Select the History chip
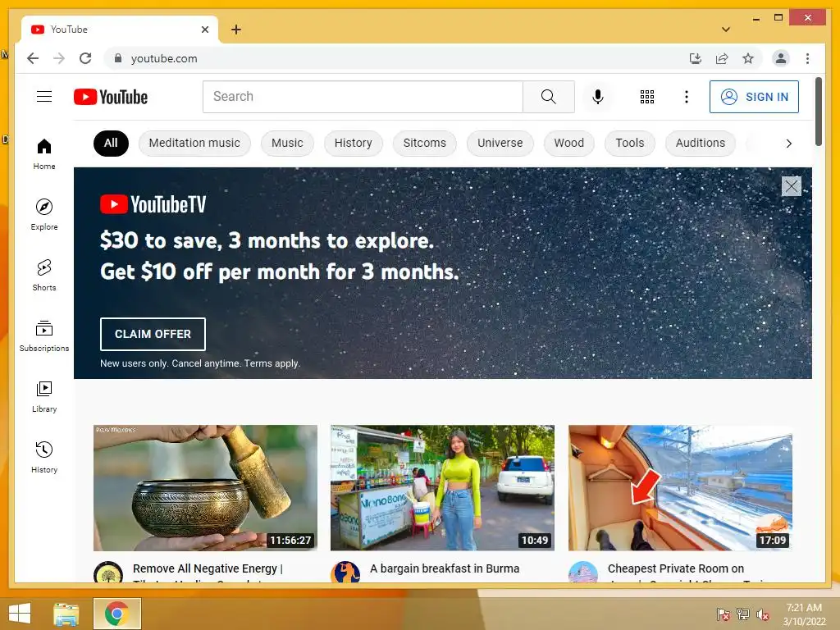The height and width of the screenshot is (630, 840). pyautogui.click(x=353, y=143)
